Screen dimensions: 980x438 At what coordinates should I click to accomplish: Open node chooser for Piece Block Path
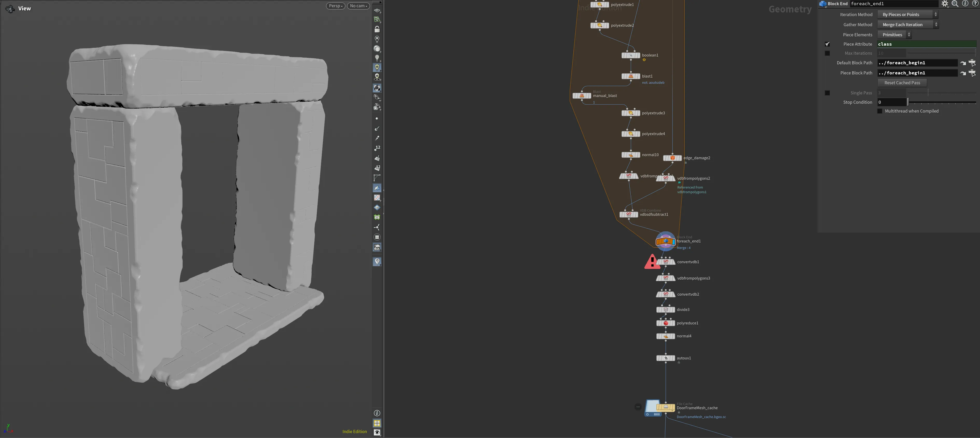tap(972, 73)
